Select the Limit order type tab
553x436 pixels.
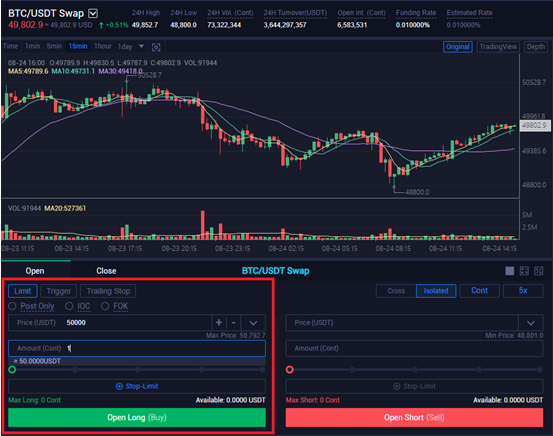point(23,291)
